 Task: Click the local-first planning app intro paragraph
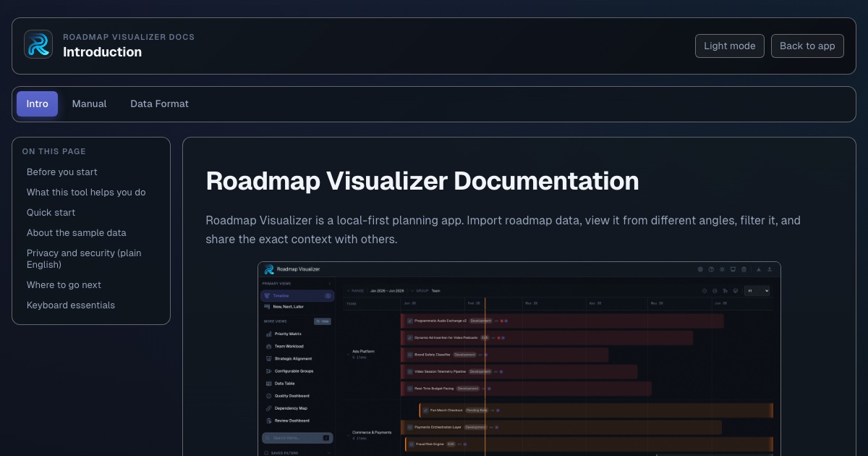coord(503,229)
